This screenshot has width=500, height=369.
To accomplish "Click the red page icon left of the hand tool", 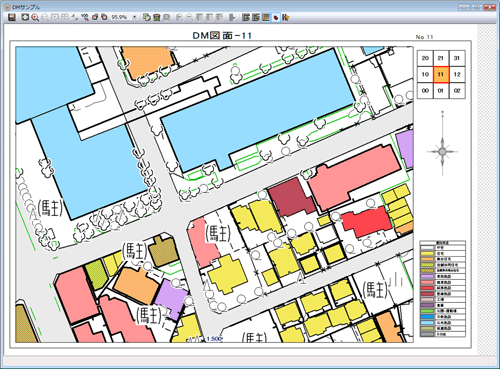I will tap(95, 17).
